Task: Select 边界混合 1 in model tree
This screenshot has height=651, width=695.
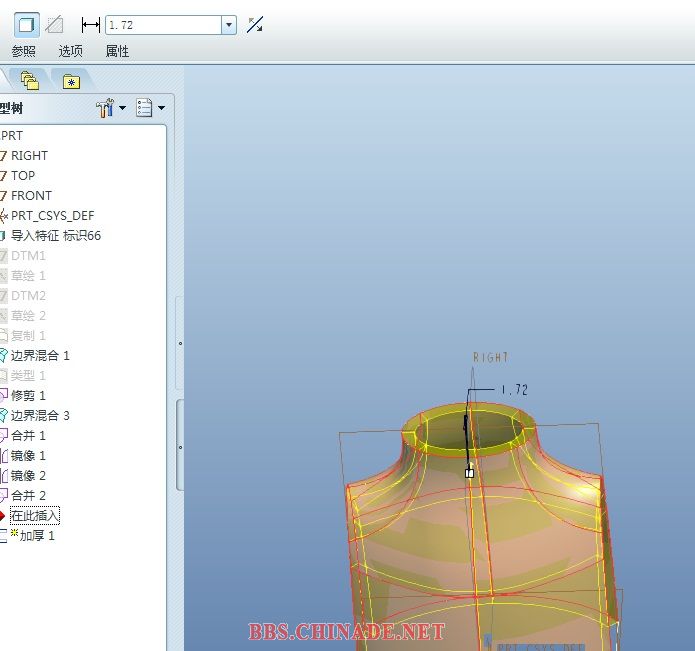Action: coord(40,355)
